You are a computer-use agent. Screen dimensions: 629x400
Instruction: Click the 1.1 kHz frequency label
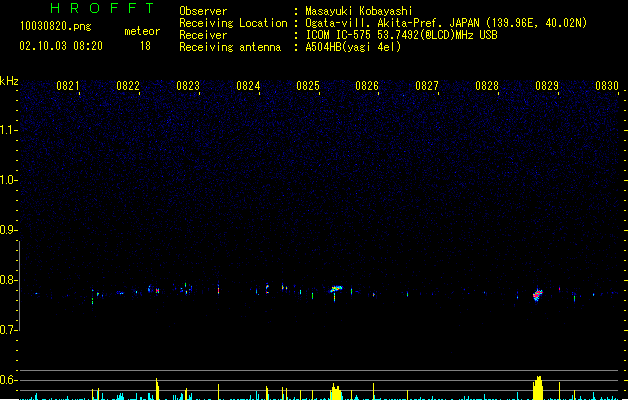[x=9, y=130]
